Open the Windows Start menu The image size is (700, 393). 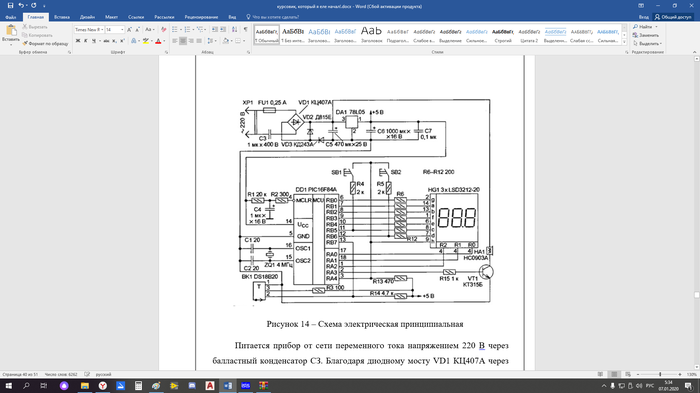pyautogui.click(x=8, y=385)
